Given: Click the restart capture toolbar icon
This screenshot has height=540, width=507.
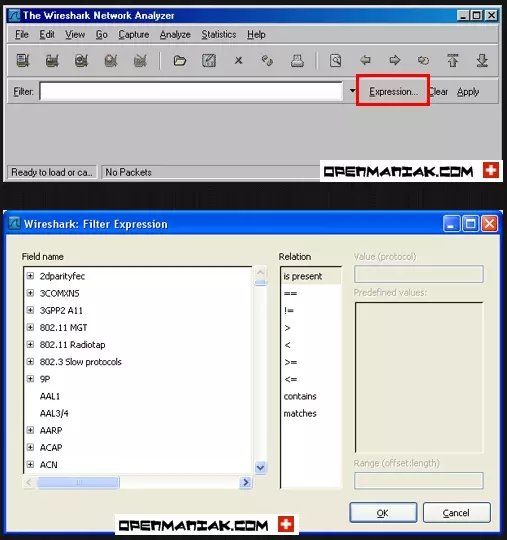Looking at the screenshot, I should [x=140, y=61].
